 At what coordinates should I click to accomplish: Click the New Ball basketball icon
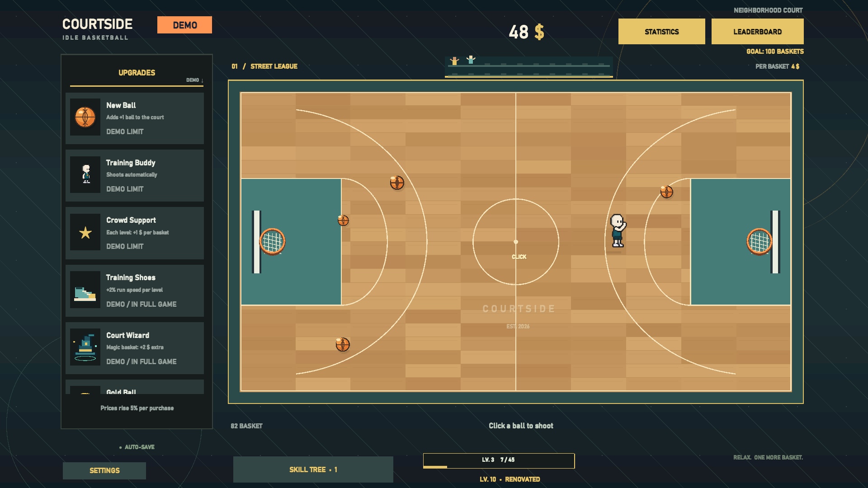pyautogui.click(x=85, y=117)
